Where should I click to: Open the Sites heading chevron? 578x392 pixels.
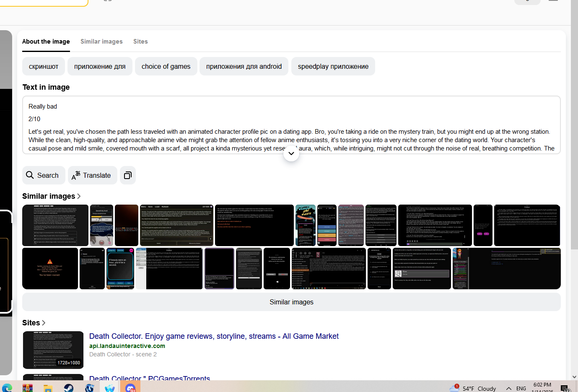point(44,323)
